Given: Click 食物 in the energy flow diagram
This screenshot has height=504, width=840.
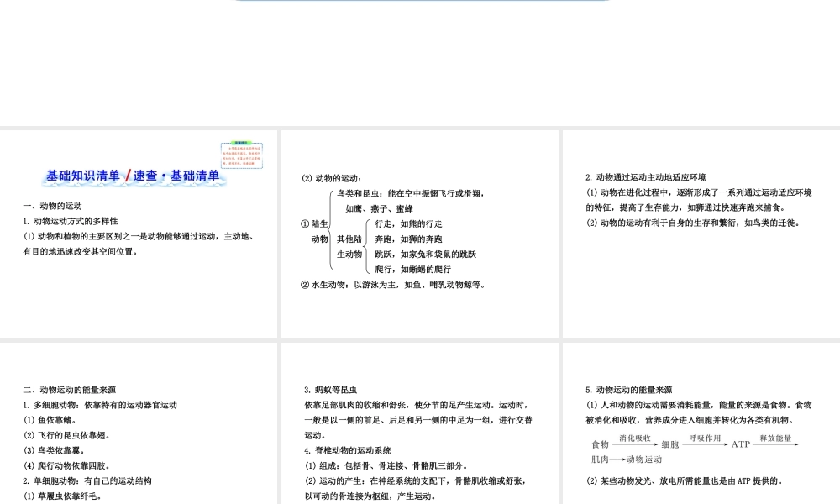Looking at the screenshot, I should (600, 444).
